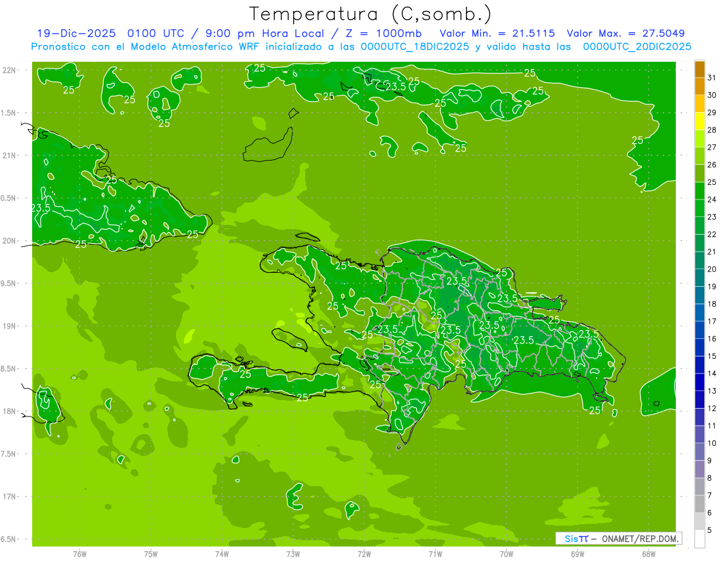Click the teal legend swatch between 19 and 20
This screenshot has height=562, width=728.
point(699,278)
